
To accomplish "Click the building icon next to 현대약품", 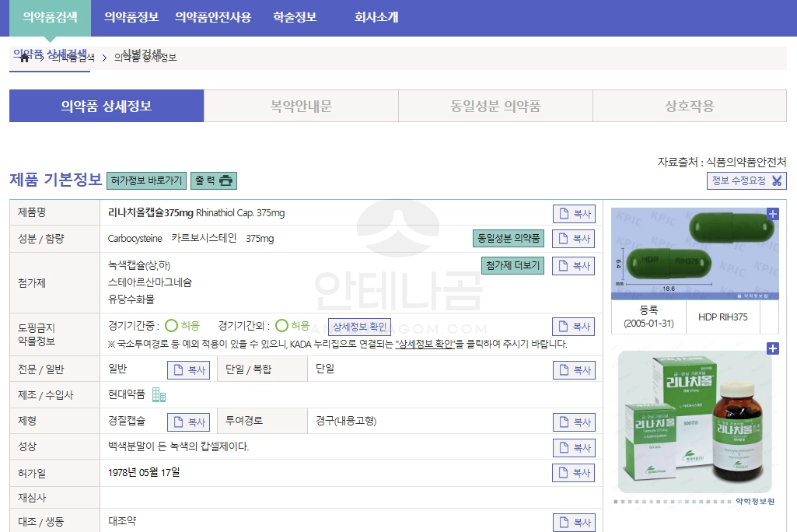I will click(159, 394).
